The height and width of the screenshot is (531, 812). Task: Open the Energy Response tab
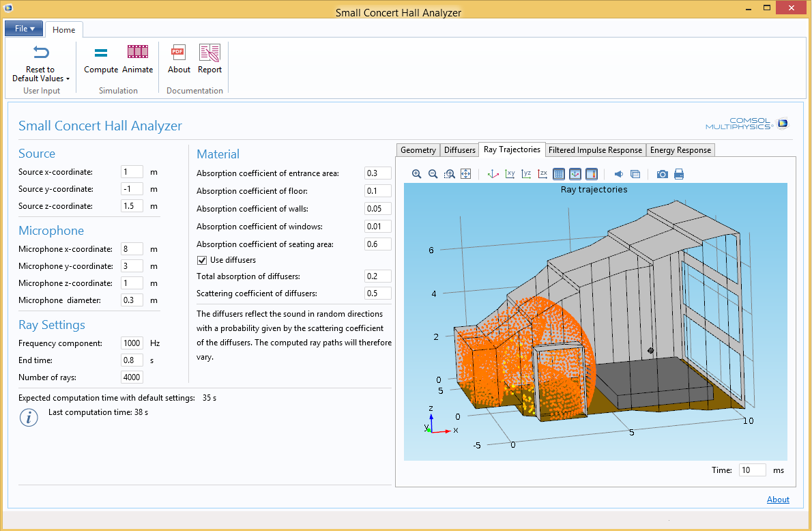680,150
